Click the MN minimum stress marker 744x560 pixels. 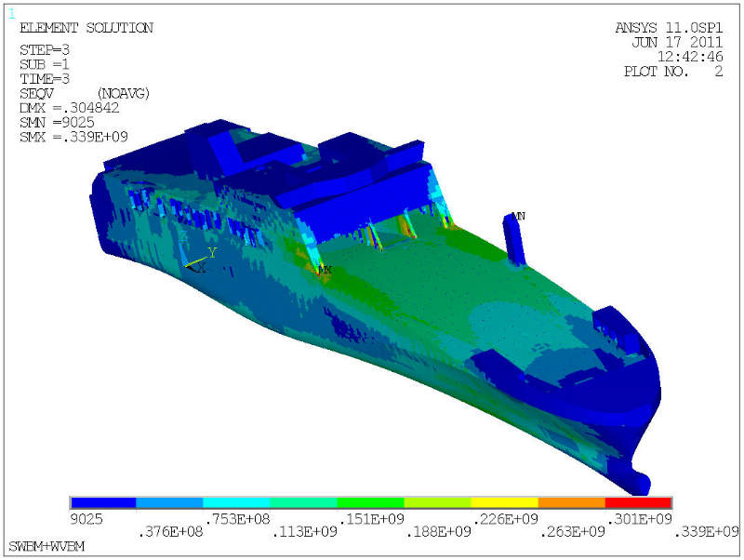click(520, 216)
